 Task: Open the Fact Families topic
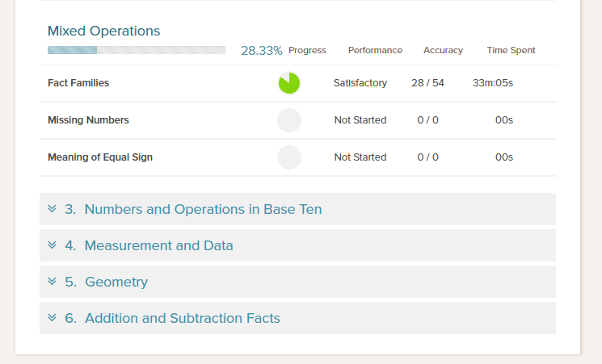point(78,83)
